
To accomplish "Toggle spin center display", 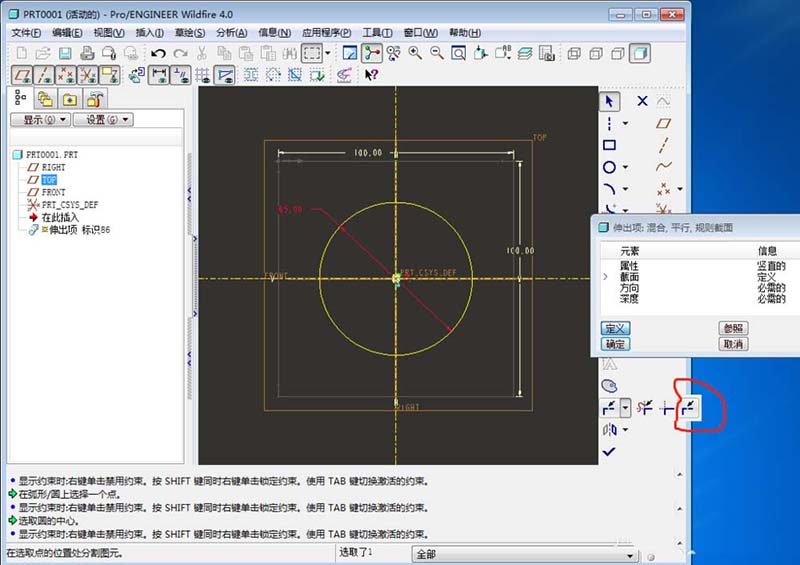I will [x=372, y=53].
